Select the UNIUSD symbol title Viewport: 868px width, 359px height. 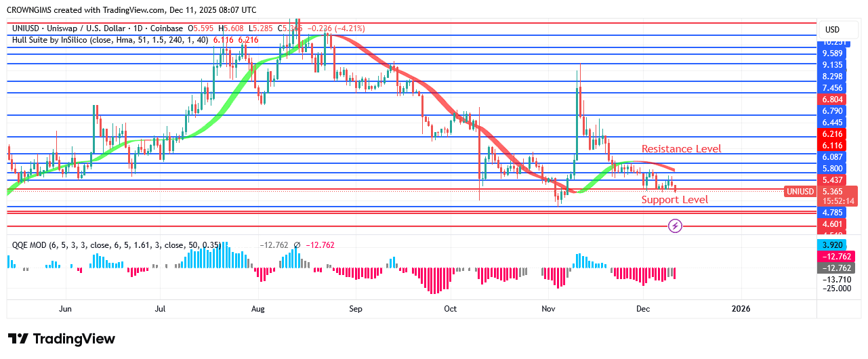coord(98,28)
